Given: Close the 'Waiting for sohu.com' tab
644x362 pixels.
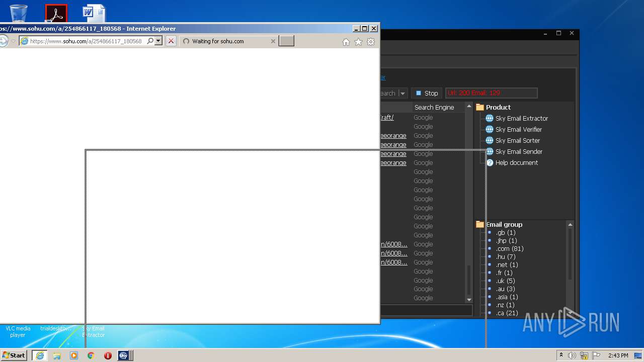Looking at the screenshot, I should click(273, 41).
